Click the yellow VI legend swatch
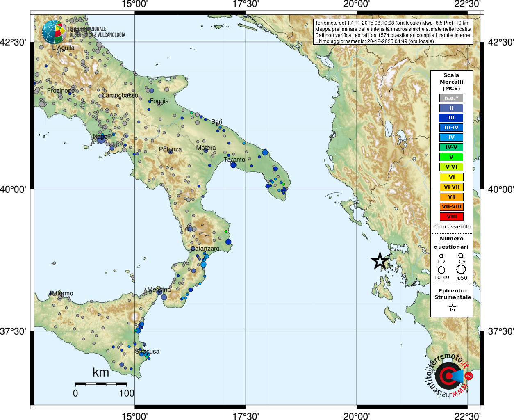Viewport: 514px width, 420px height. tap(451, 177)
